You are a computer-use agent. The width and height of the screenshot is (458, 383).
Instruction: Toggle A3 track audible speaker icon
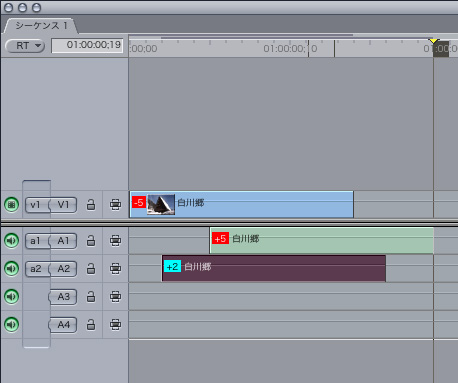tap(11, 296)
